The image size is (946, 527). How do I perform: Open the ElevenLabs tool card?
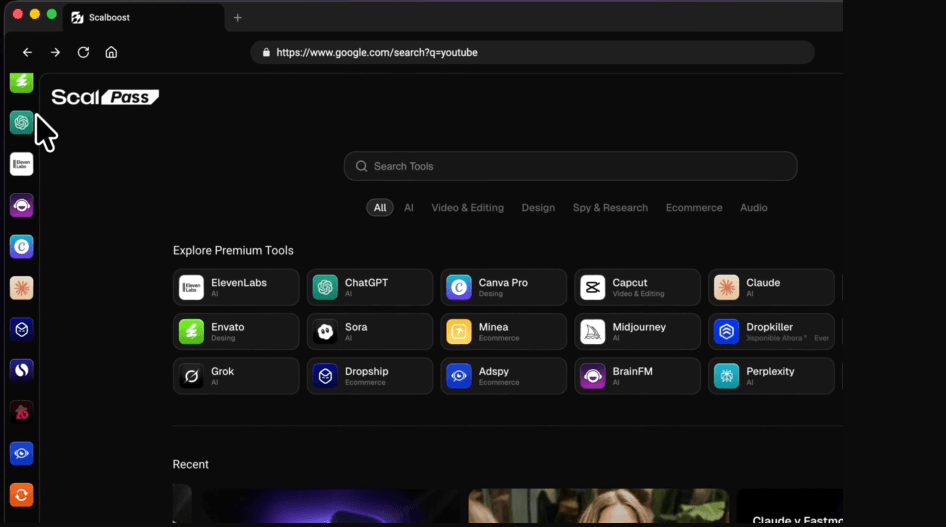(x=236, y=288)
